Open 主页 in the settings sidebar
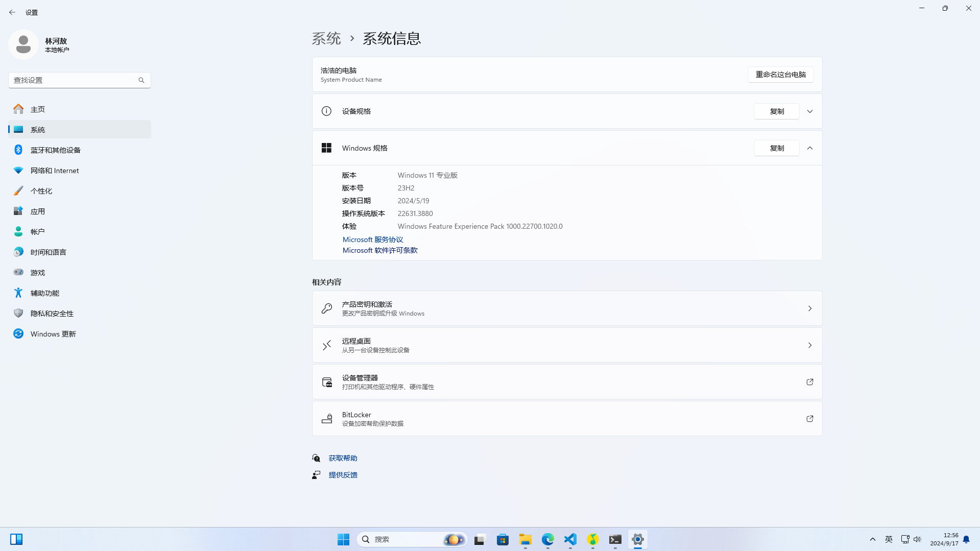 click(80, 109)
